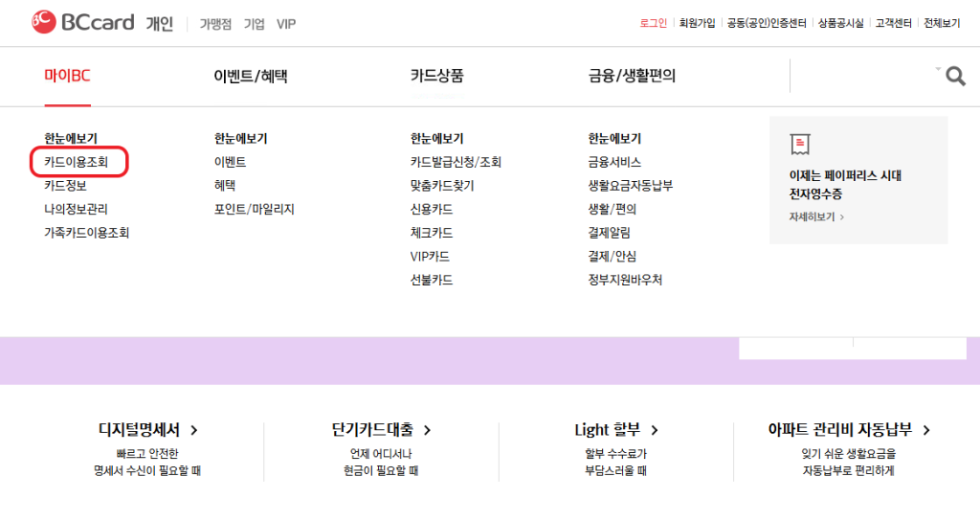Open 디지털명세서 arrow link
This screenshot has height=522, width=980.
click(148, 431)
